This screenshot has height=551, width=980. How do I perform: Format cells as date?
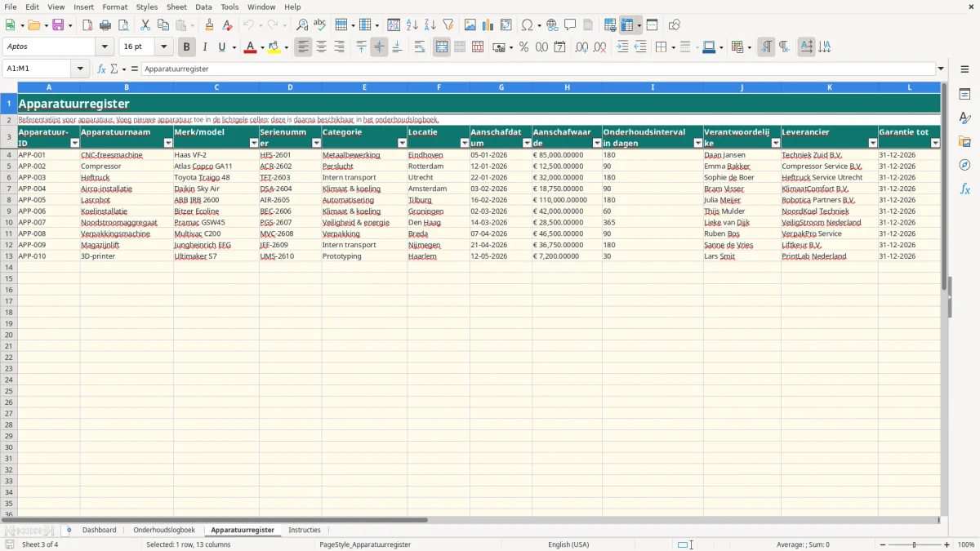pyautogui.click(x=559, y=47)
